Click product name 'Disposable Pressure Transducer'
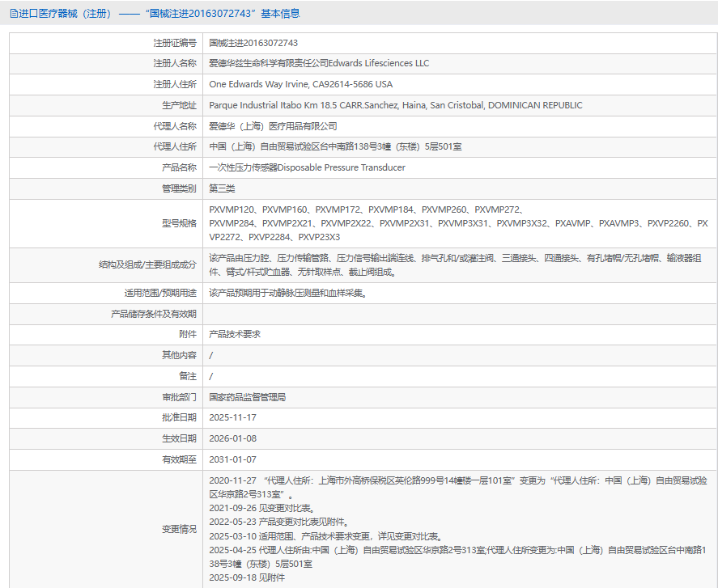This screenshot has width=718, height=588. [x=342, y=167]
